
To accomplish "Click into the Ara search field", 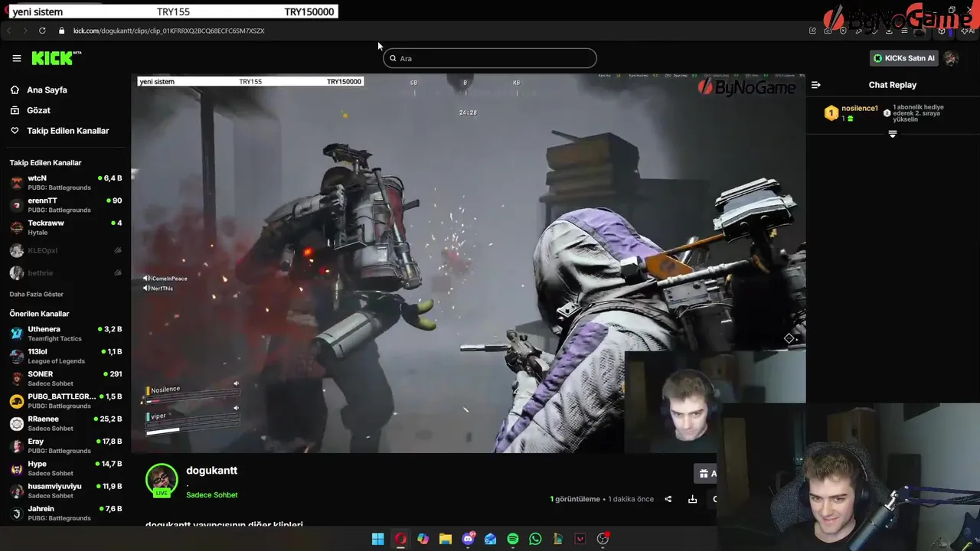I will [x=490, y=58].
